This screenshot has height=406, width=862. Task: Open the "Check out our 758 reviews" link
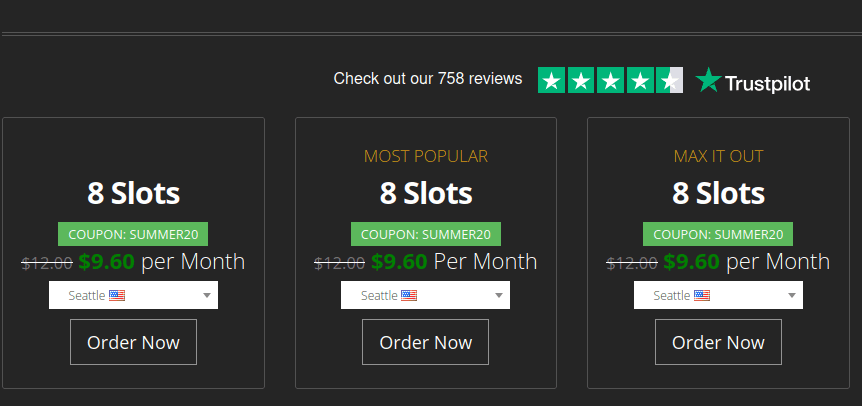427,79
